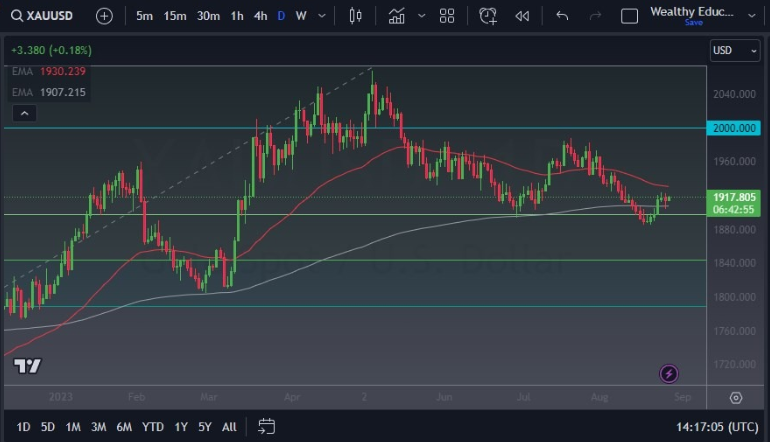Open the candlestick chart style icon

(x=355, y=16)
